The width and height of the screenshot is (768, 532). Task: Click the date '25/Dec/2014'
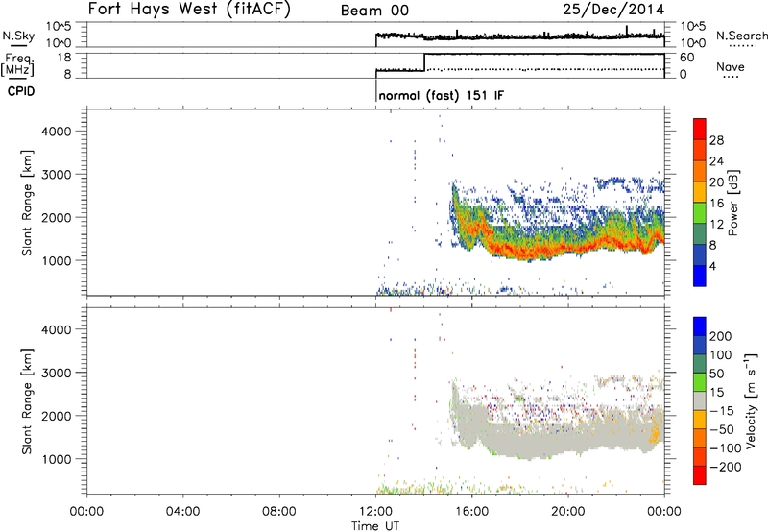(x=613, y=10)
